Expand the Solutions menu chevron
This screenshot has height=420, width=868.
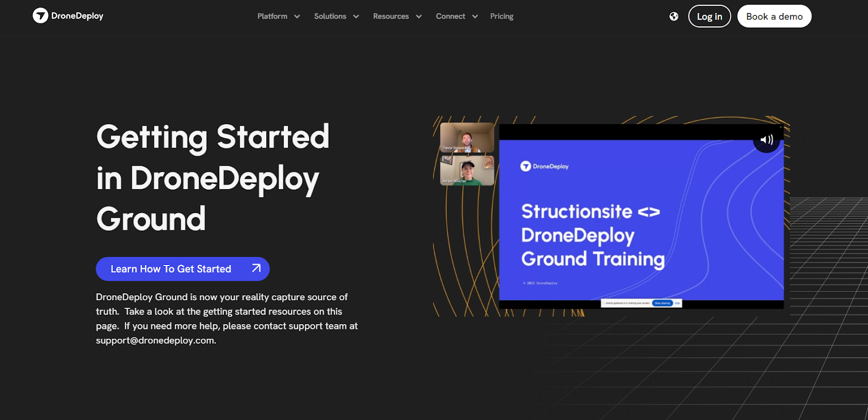point(356,17)
